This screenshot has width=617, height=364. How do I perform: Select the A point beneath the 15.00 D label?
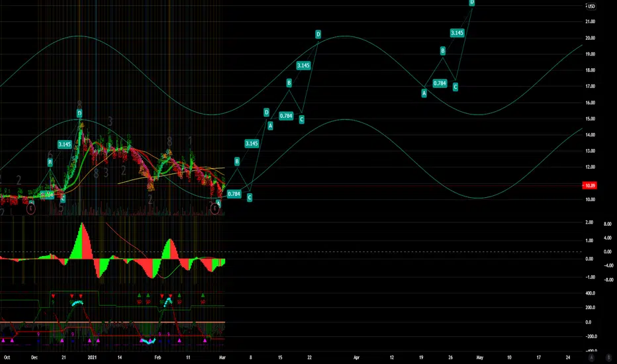270,126
